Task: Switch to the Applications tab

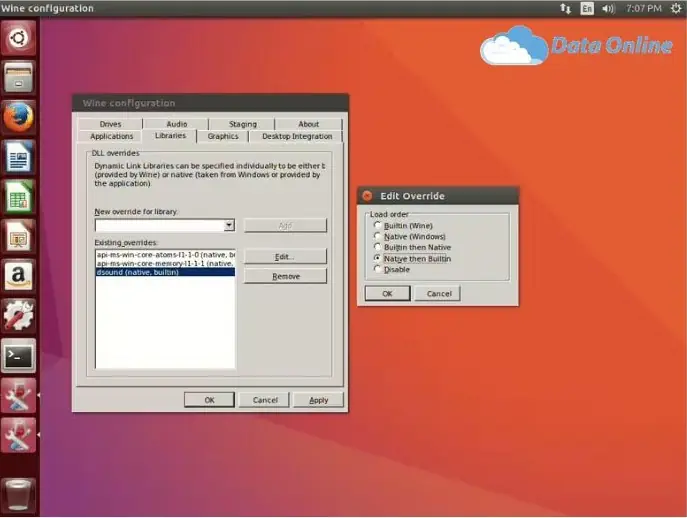Action: [111, 136]
